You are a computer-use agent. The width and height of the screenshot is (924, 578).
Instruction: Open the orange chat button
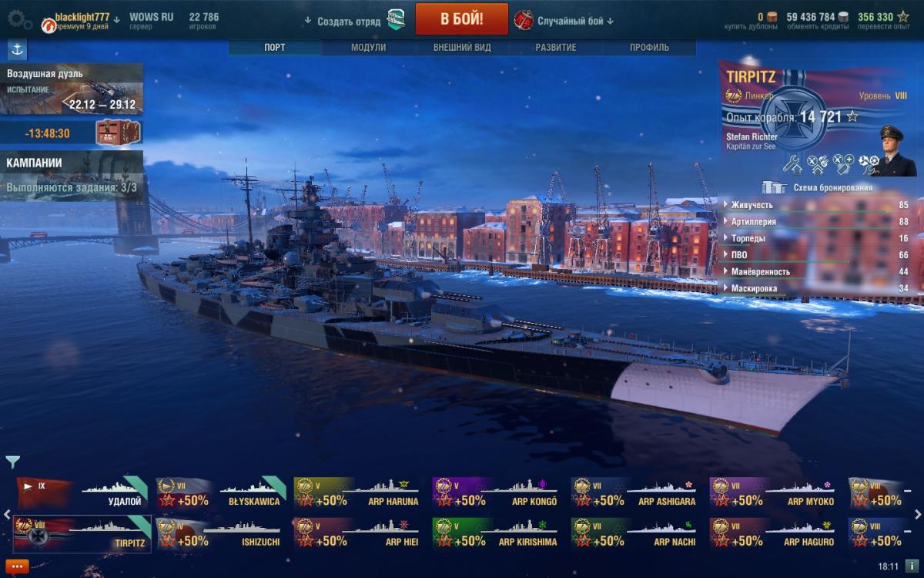point(17,566)
